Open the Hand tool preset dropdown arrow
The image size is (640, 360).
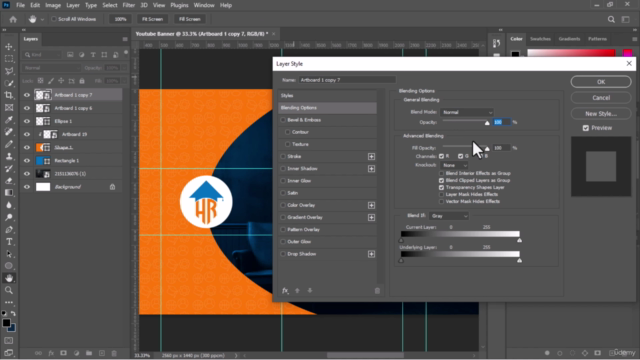coord(42,19)
